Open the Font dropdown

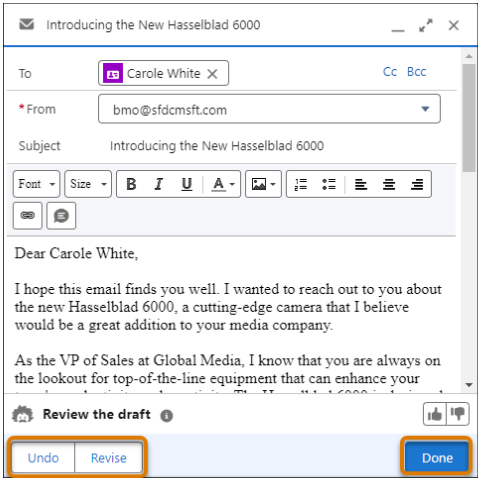tap(37, 184)
